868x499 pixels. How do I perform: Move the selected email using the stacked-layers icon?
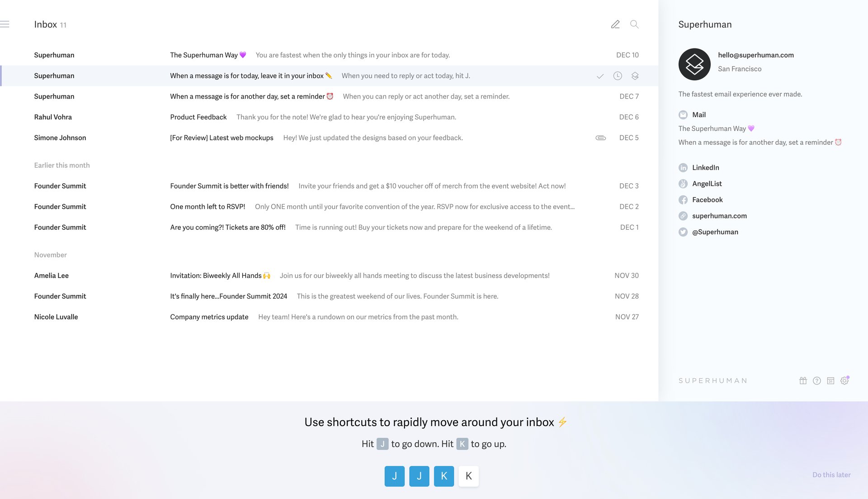pyautogui.click(x=635, y=76)
